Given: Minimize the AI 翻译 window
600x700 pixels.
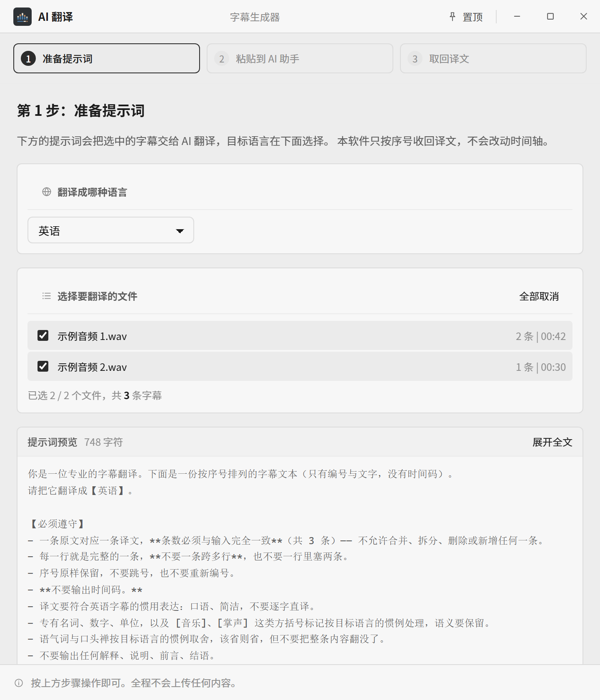Looking at the screenshot, I should click(x=517, y=17).
